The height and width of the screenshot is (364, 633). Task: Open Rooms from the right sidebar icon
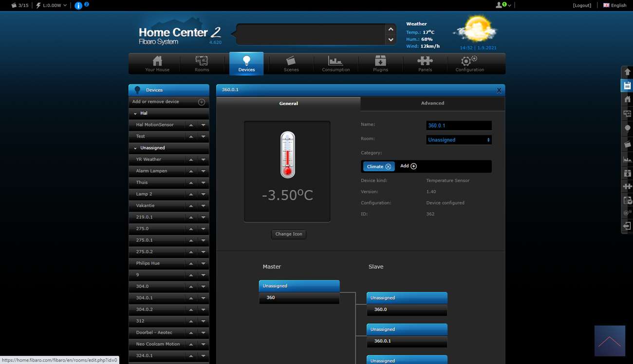[627, 114]
